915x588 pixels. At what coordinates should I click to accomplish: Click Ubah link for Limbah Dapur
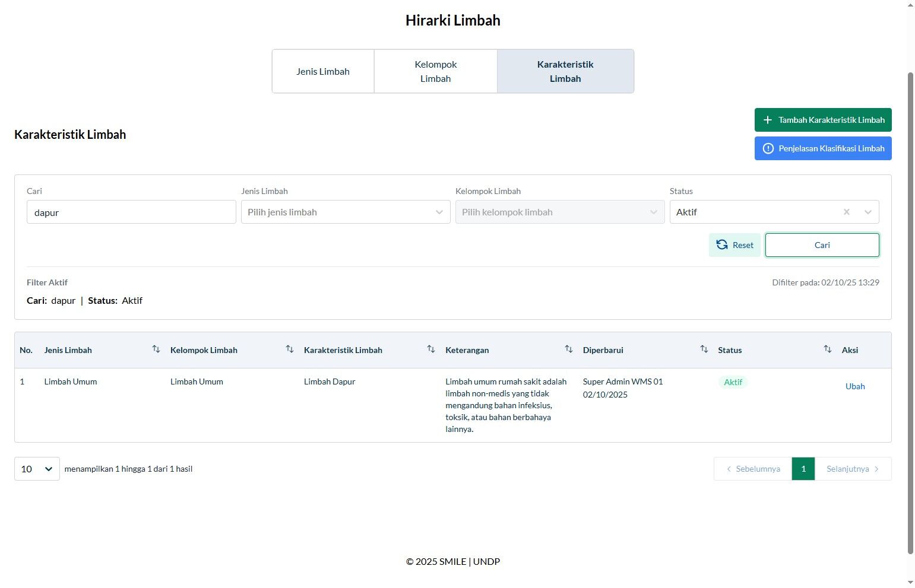coord(855,386)
